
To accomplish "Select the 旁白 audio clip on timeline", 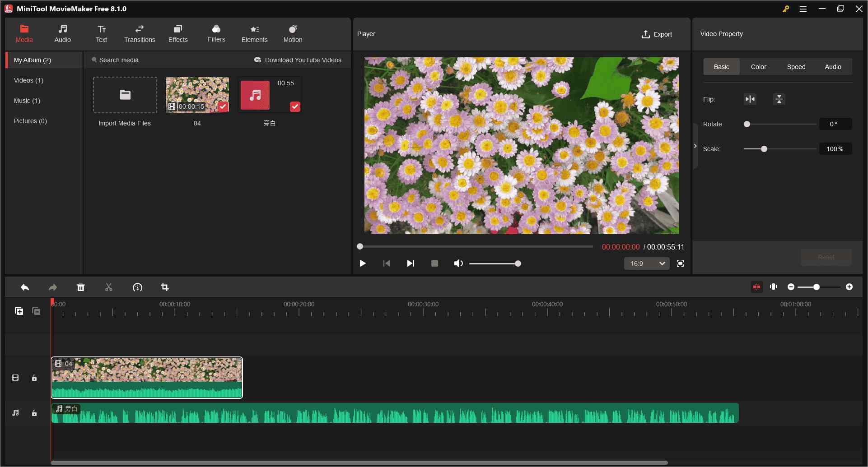I will pos(395,413).
